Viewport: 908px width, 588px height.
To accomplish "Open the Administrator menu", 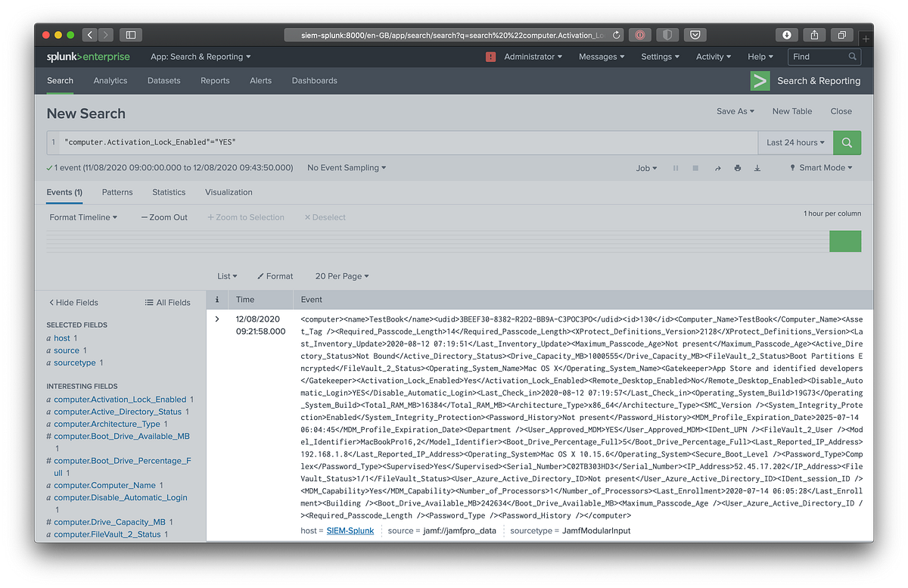I will pos(533,57).
